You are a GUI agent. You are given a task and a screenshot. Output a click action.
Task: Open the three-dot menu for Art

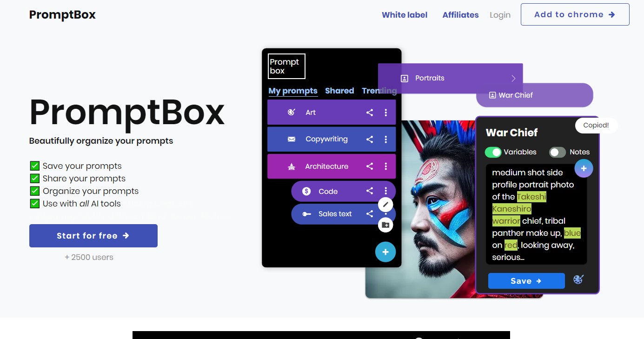tap(385, 112)
